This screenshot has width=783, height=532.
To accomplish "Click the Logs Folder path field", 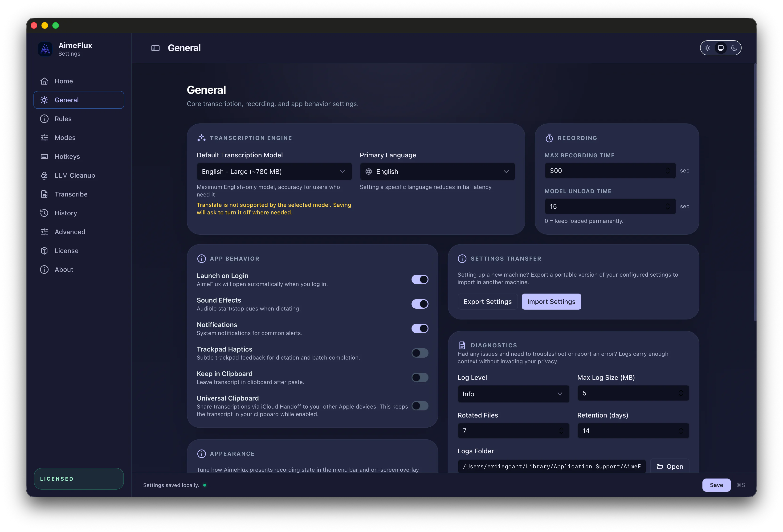I will pyautogui.click(x=551, y=467).
